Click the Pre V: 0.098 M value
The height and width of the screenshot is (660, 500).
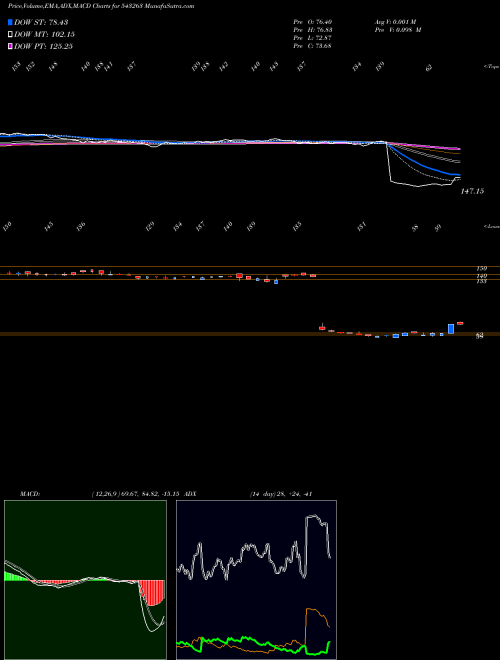point(398,30)
